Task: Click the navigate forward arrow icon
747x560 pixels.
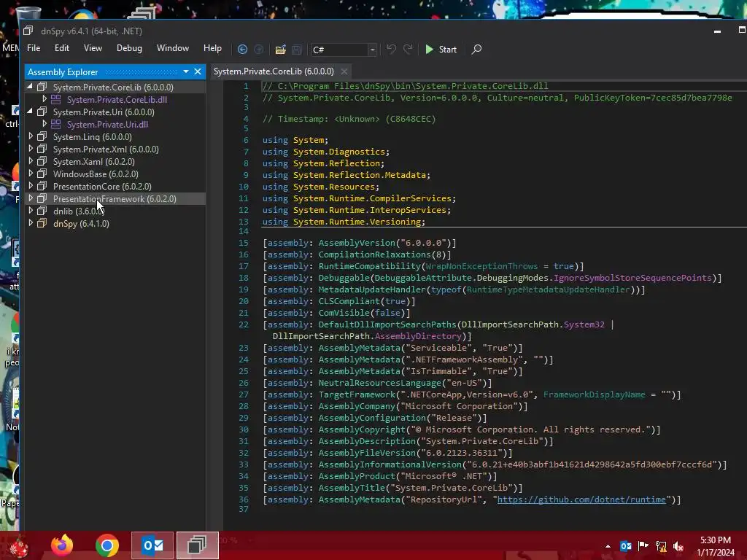Action: pos(259,49)
